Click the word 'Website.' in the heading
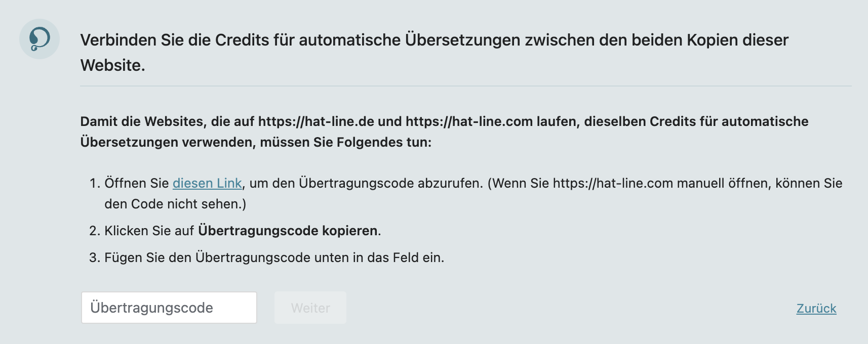The image size is (868, 344). 113,65
